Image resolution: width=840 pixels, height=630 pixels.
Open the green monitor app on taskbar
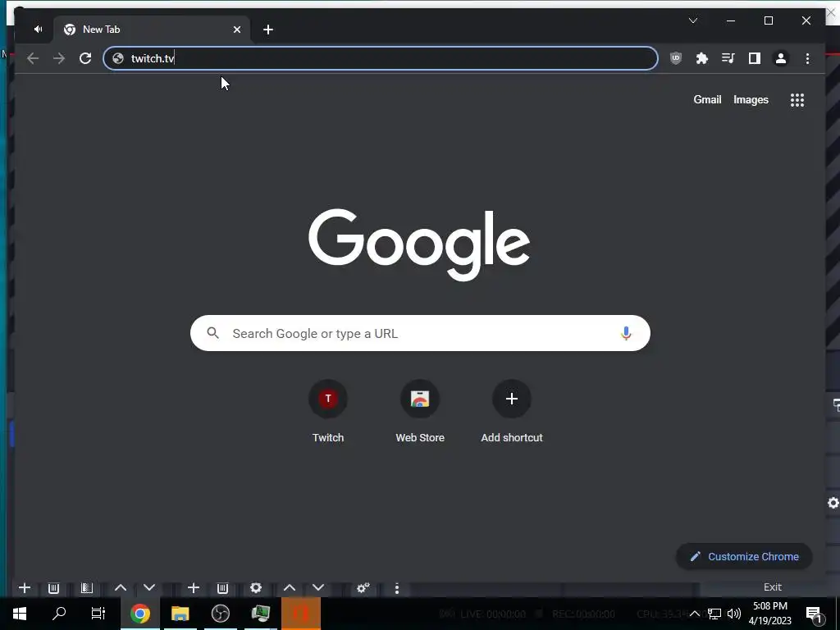tap(261, 614)
